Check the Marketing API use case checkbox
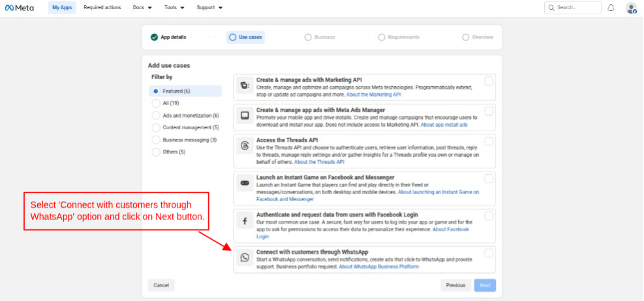The image size is (644, 301). point(488,81)
